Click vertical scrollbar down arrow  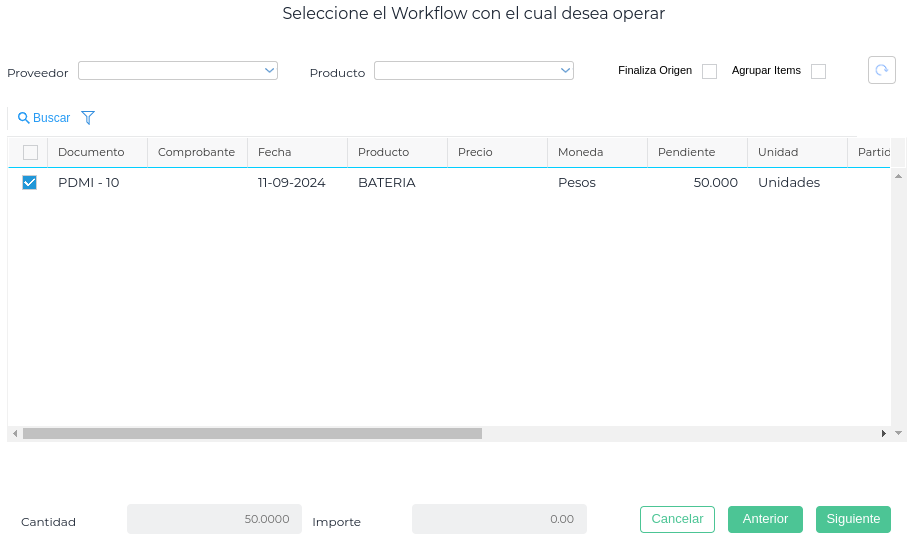click(898, 433)
